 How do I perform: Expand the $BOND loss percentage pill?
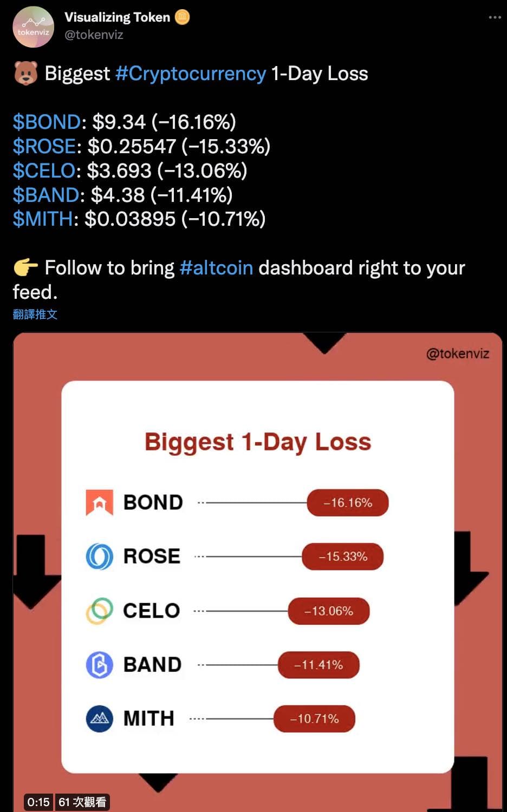(348, 502)
